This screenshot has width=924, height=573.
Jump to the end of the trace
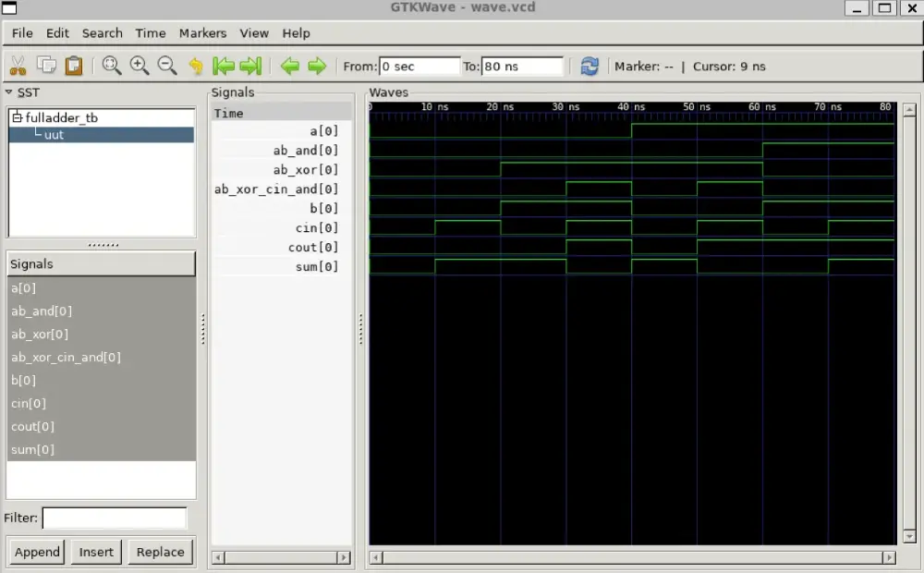pos(250,66)
